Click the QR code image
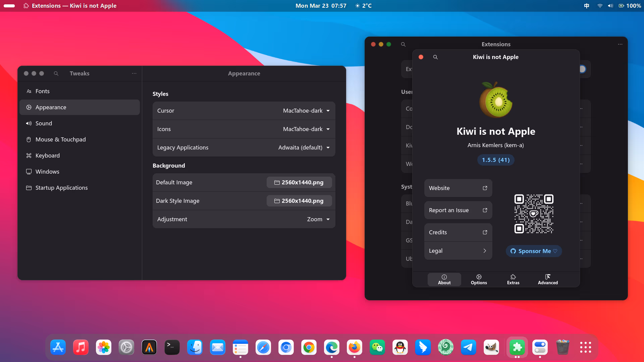The height and width of the screenshot is (362, 644). pos(534,214)
